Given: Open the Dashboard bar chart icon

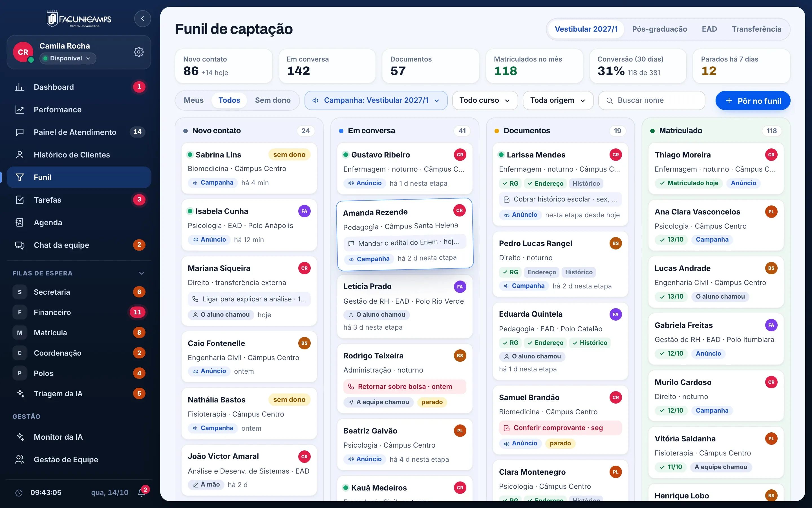Looking at the screenshot, I should [20, 87].
